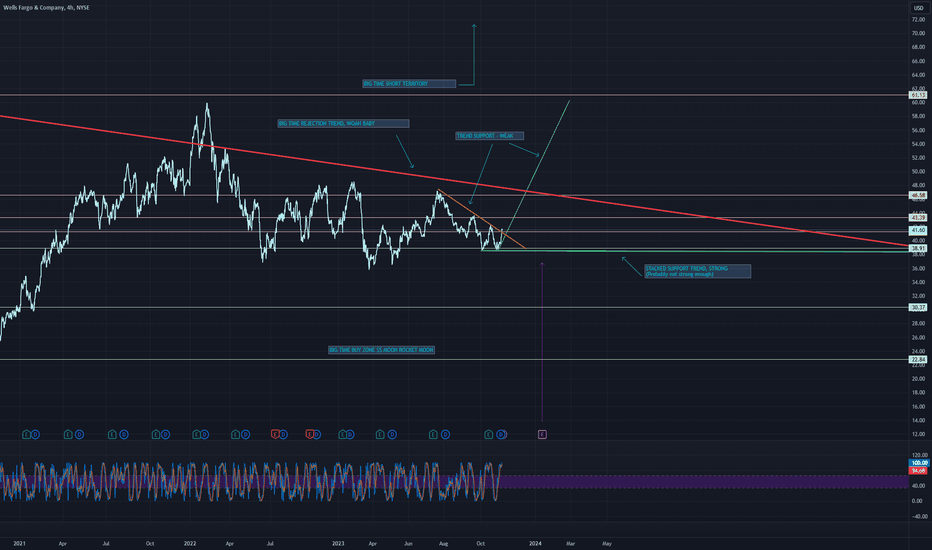The height and width of the screenshot is (550, 932).
Task: Click the 43.29 price level label
Action: click(x=918, y=218)
